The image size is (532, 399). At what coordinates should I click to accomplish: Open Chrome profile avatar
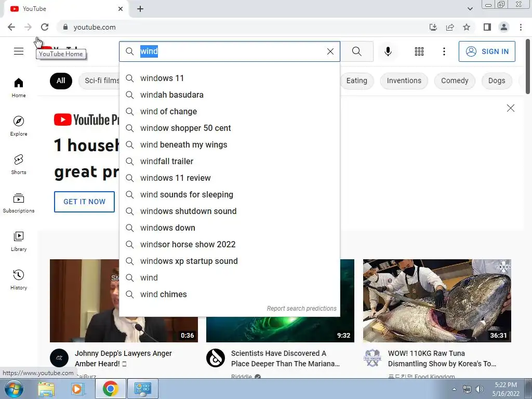pyautogui.click(x=504, y=27)
